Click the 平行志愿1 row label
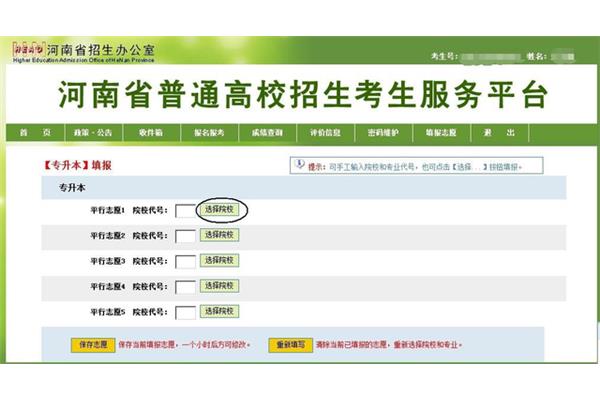Screen dimensions: 600x400 coord(108,211)
